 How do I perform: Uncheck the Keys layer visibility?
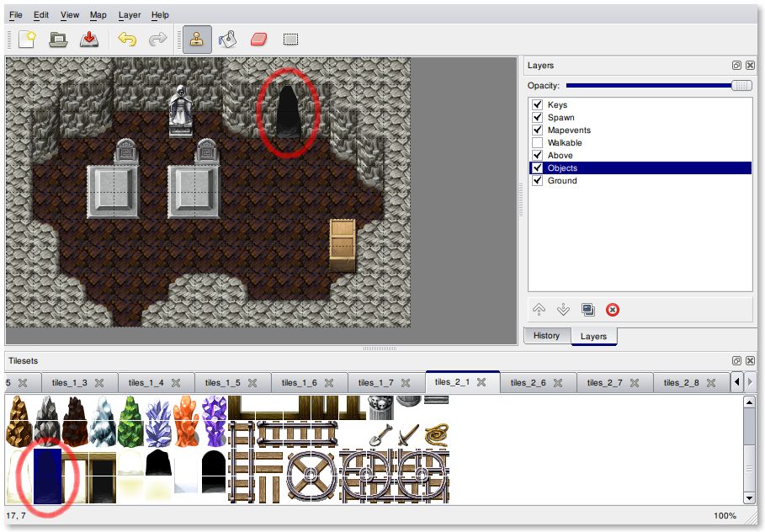[536, 105]
